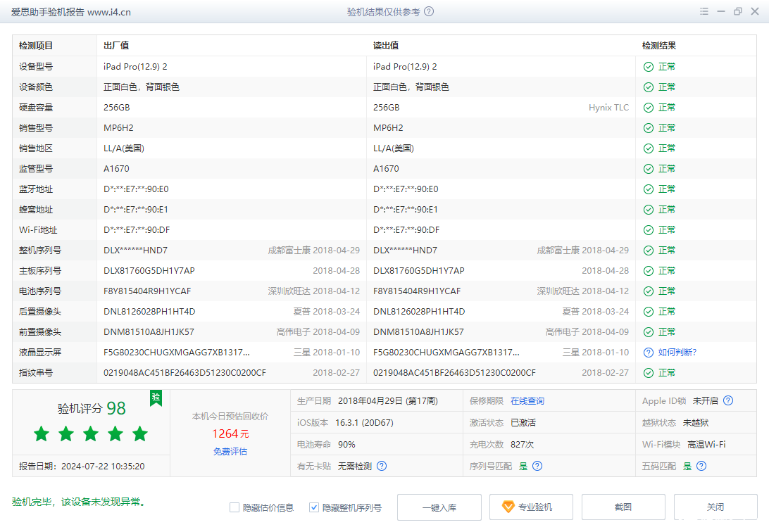Viewport: 769px width, 532px height.
Task: Enable the 隐藏估价信息 checkbox
Action: pos(235,507)
